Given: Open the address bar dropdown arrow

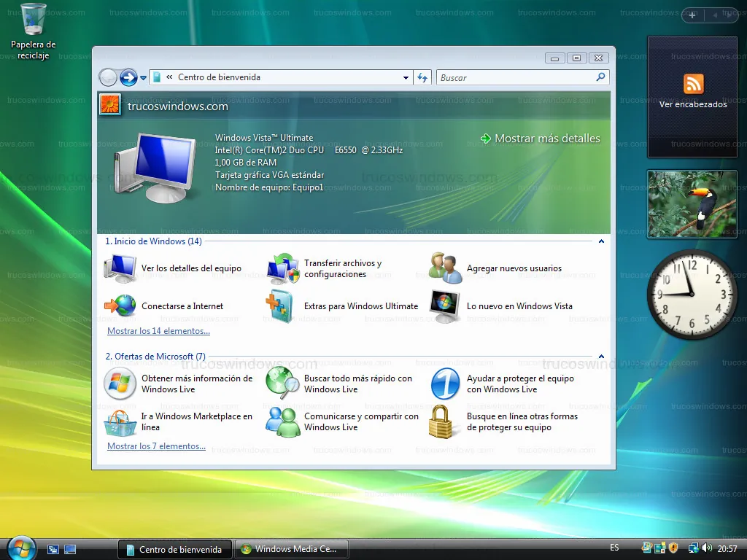Looking at the screenshot, I should pos(406,77).
